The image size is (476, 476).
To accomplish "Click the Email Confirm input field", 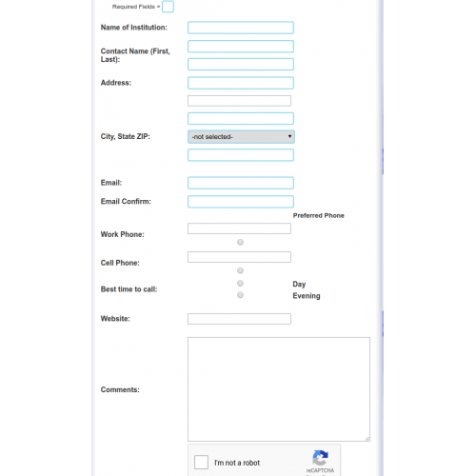I will click(241, 202).
